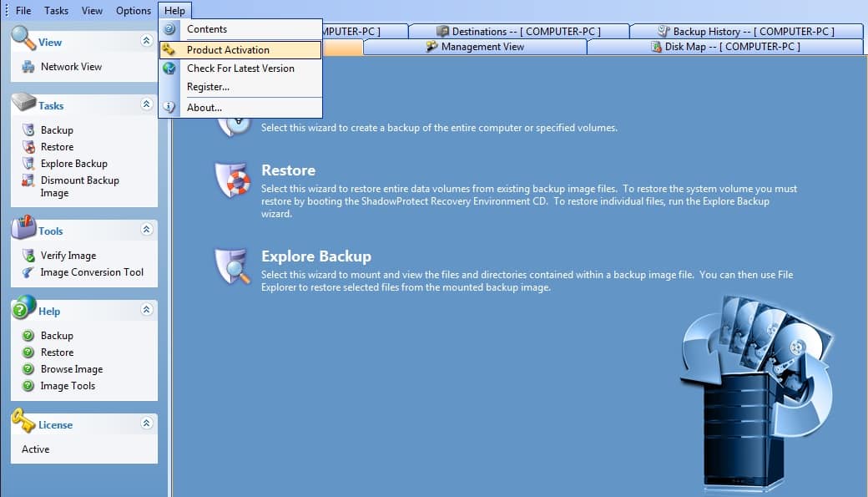Open the Options menu
The width and height of the screenshot is (868, 497).
point(133,11)
